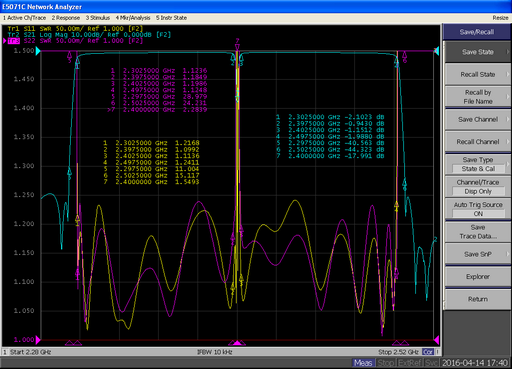Image resolution: width=512 pixels, height=369 pixels.
Task: Open the Response menu
Action: coord(66,18)
